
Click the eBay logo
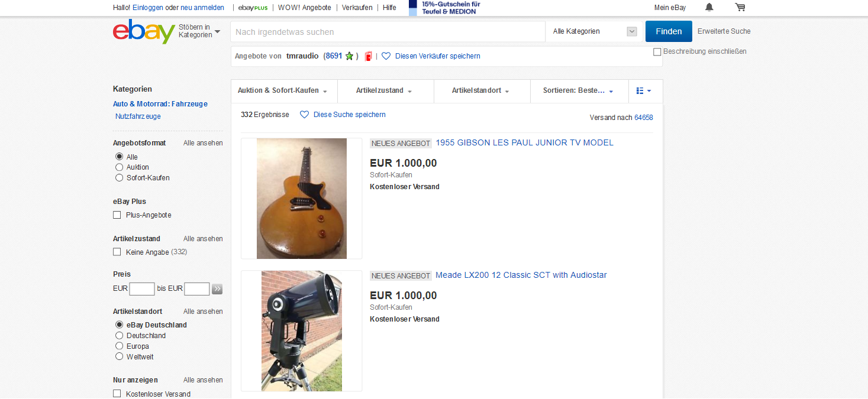[144, 31]
